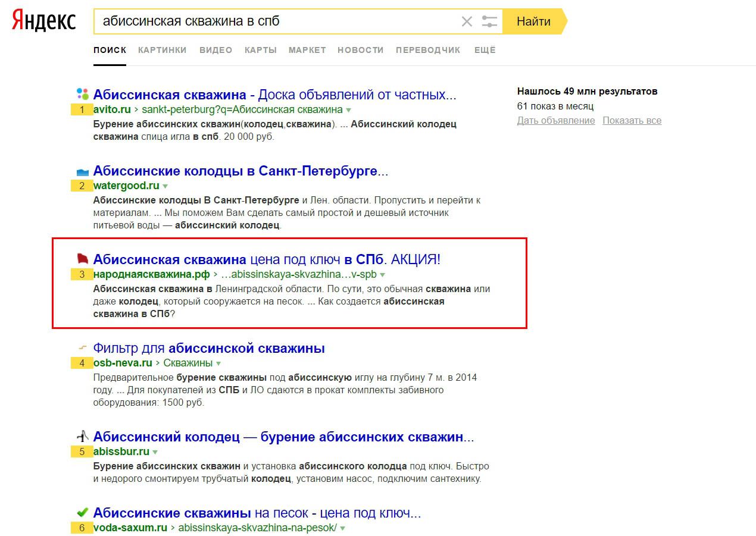Image resolution: width=756 pixels, height=536 pixels.
Task: Open the arrow menu beside osb-neva.ru Скважины
Action: [x=218, y=363]
